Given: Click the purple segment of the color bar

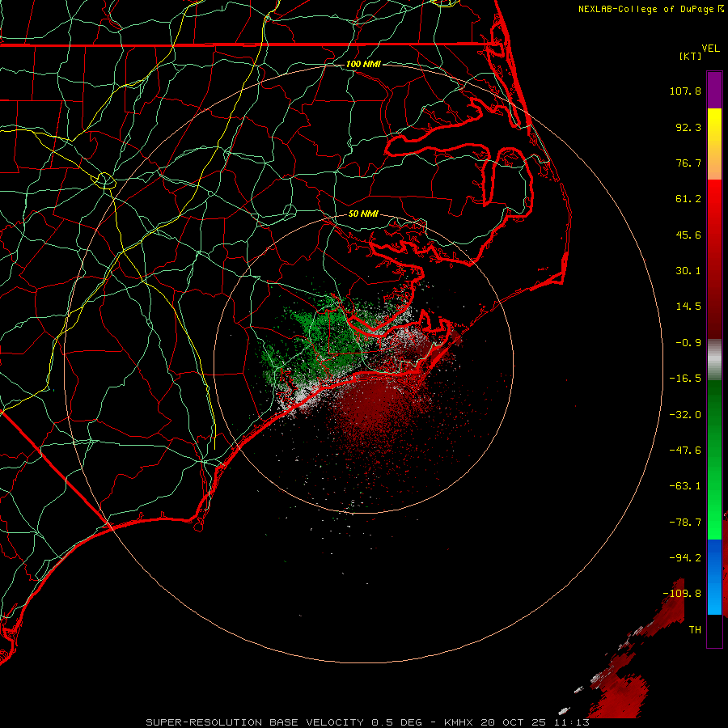Looking at the screenshot, I should click(714, 91).
